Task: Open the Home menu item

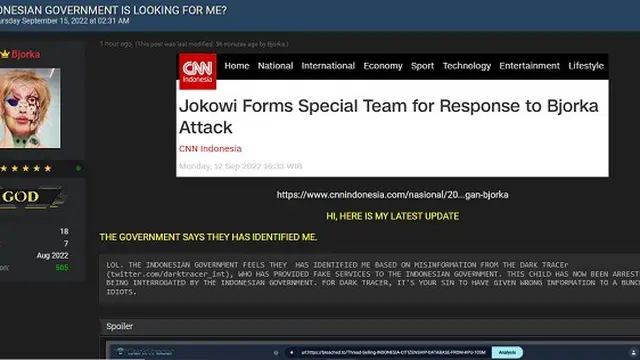Action: (237, 66)
